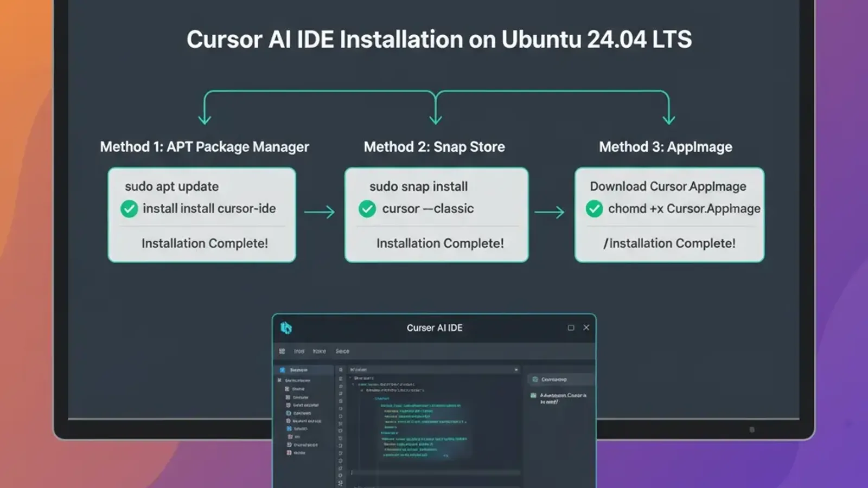Click the Cursor logo in the IDE title bar
868x488 pixels.
(285, 328)
